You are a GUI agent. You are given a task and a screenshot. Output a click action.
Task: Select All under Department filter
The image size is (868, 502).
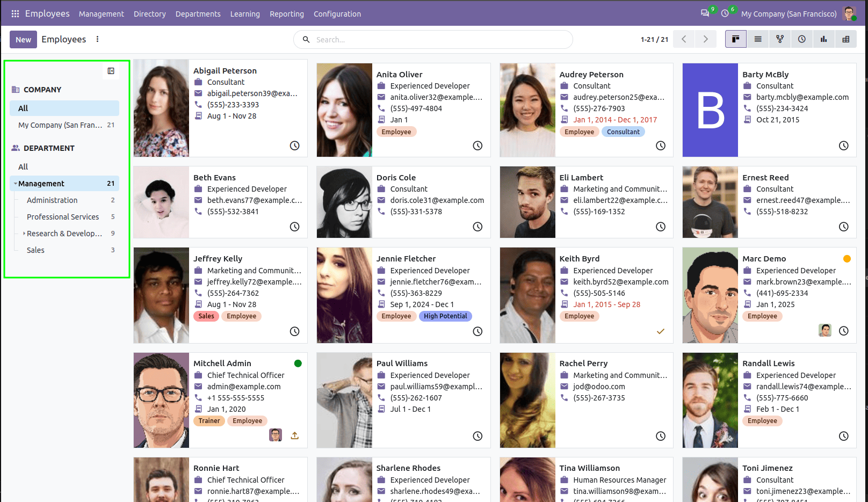(64, 166)
